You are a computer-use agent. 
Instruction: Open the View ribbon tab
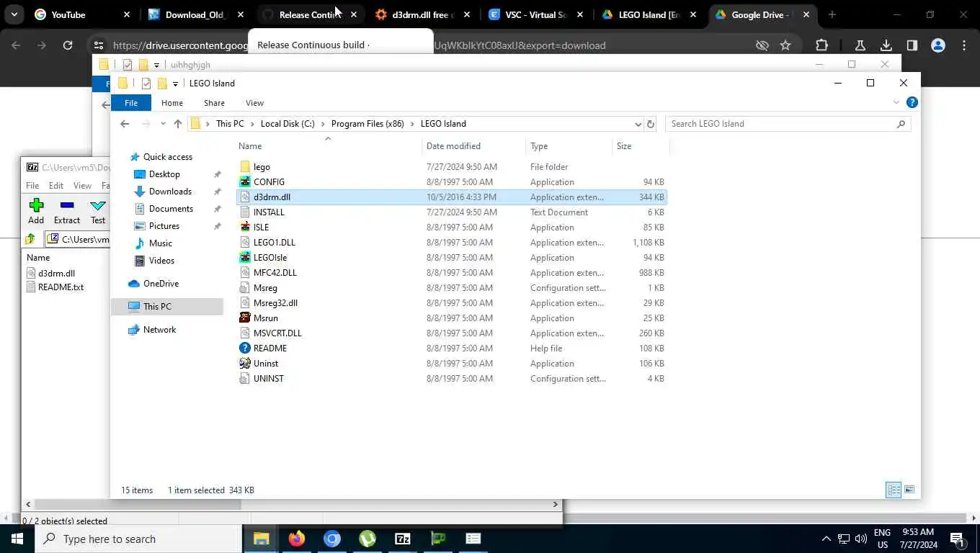point(254,103)
